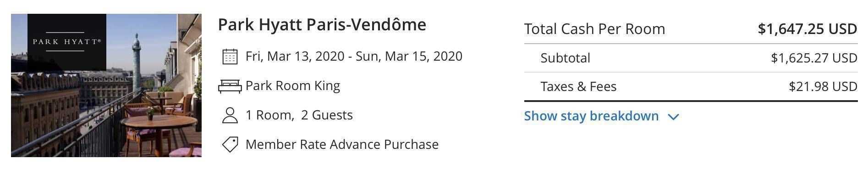Click the $21.98 USD taxes amount

tap(823, 86)
